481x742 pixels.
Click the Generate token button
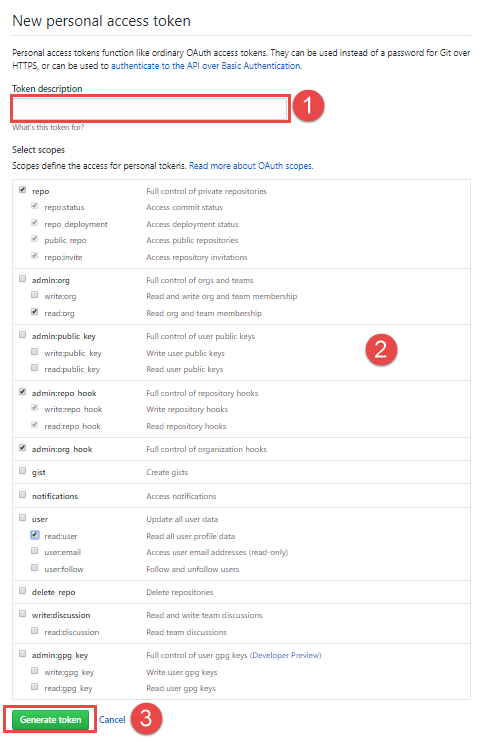(50, 720)
